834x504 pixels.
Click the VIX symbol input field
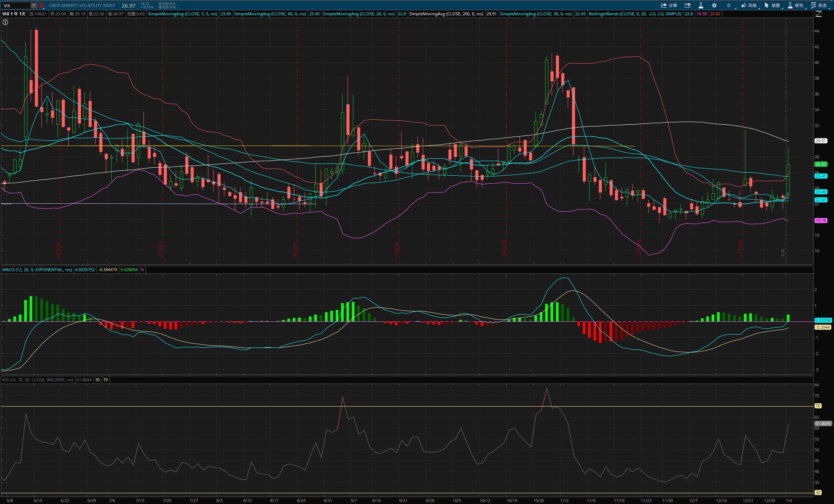click(x=16, y=5)
